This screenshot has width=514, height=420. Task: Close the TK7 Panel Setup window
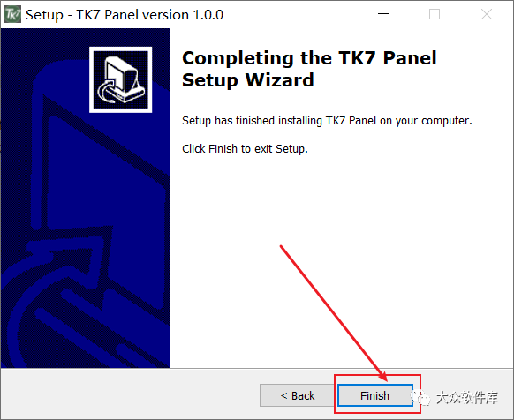coord(486,14)
